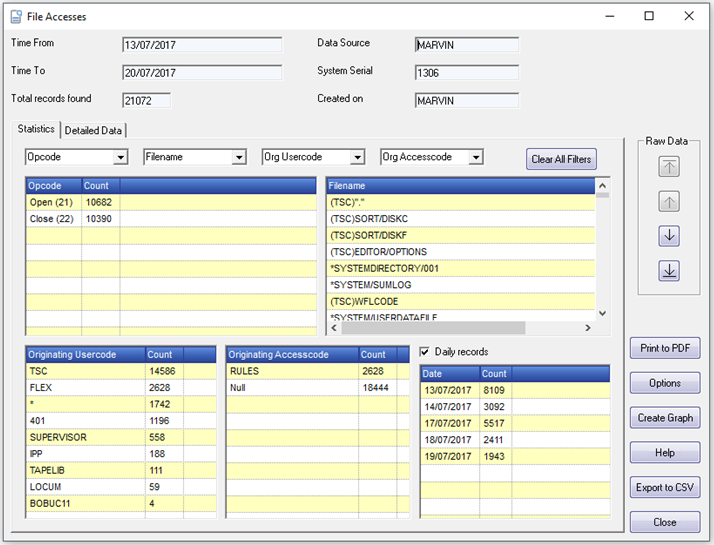Viewport: 714px width, 545px height.
Task: Expand the Org Accesscode dropdown
Action: pos(476,157)
